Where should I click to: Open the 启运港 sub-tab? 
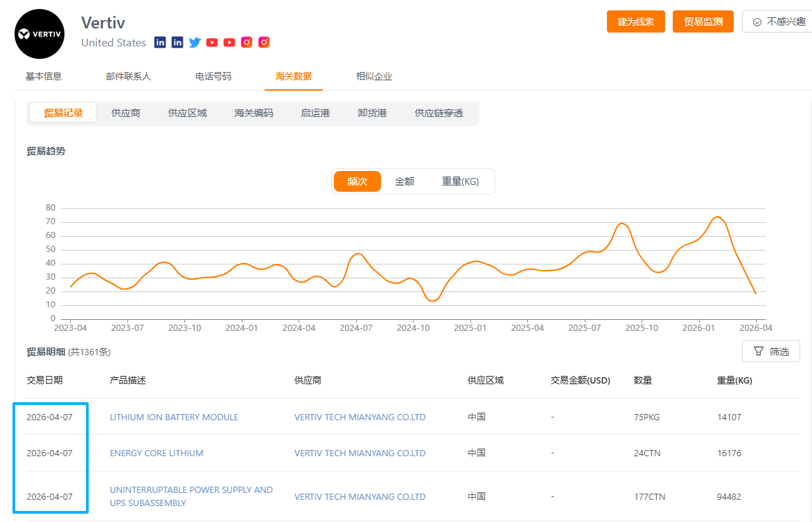(315, 113)
